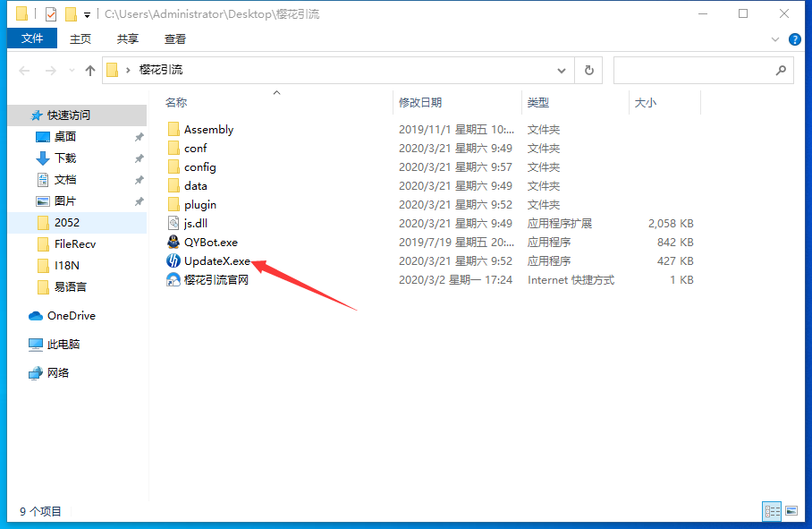
Task: Click pin icon next to 桌面
Action: tap(139, 137)
